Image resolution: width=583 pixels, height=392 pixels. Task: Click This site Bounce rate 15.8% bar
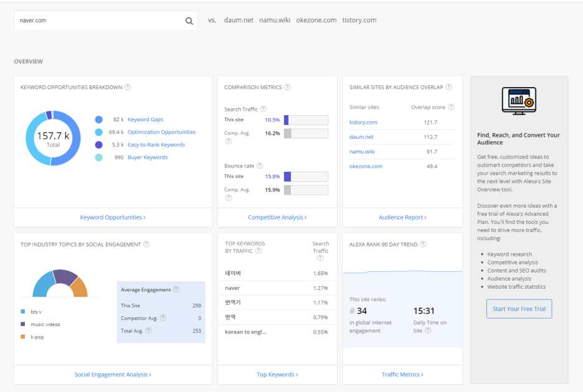pos(306,177)
